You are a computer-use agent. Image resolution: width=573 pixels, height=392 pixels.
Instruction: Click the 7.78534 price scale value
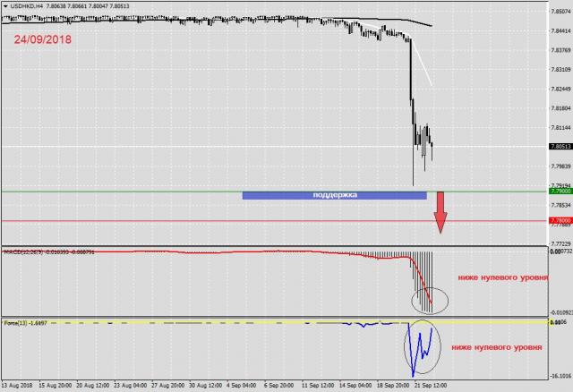point(560,205)
